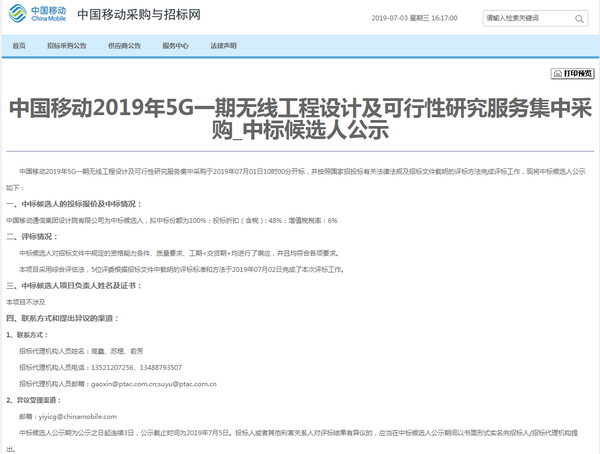Click the date and time 2019-07-03 text

(x=414, y=18)
